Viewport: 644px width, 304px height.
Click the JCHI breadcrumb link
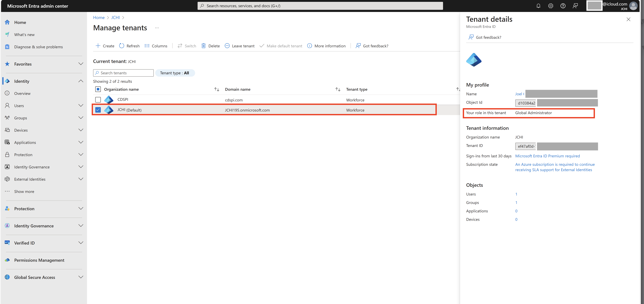point(115,17)
